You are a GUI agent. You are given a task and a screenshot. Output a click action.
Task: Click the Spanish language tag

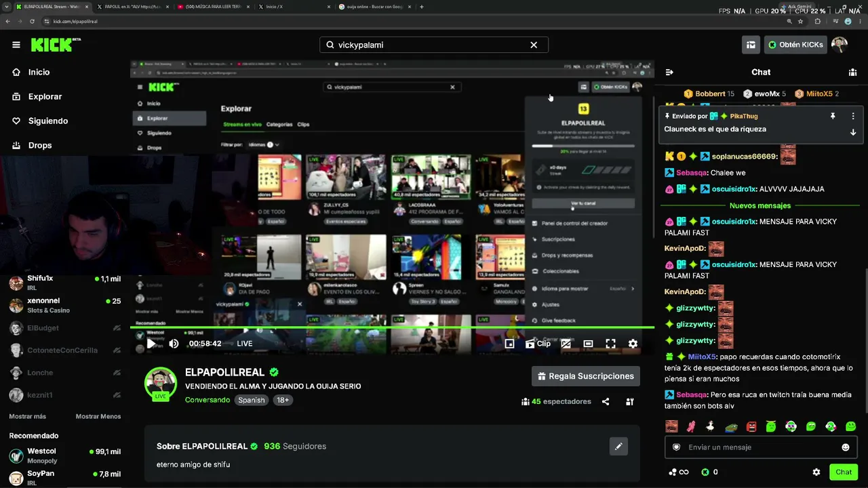[252, 400]
